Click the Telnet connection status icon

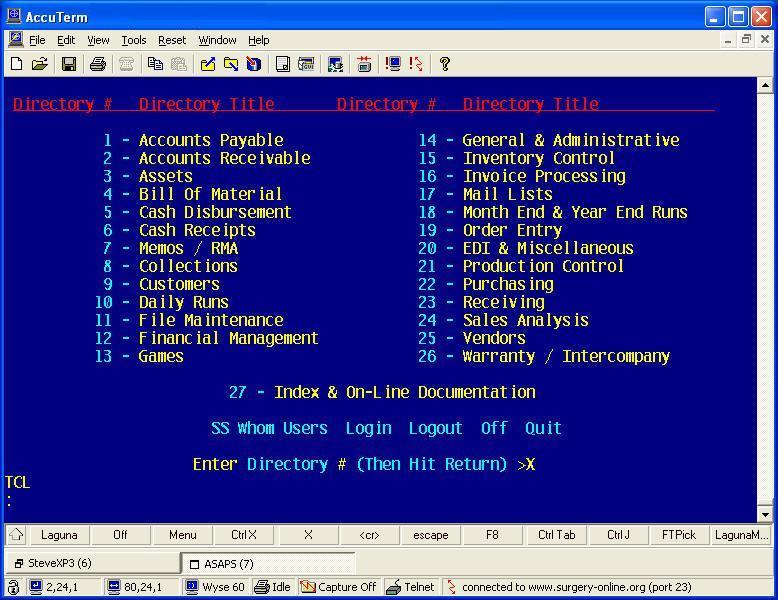click(x=411, y=587)
